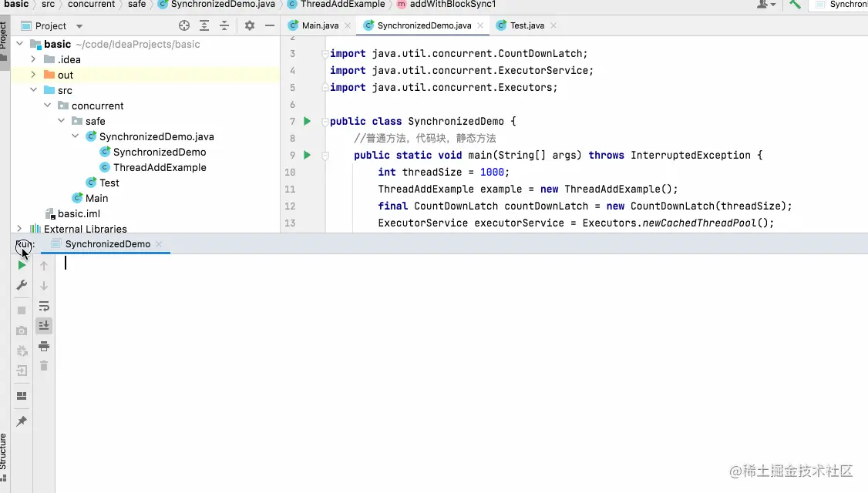The image size is (868, 493).
Task: Pin the Run tab
Action: tap(22, 421)
